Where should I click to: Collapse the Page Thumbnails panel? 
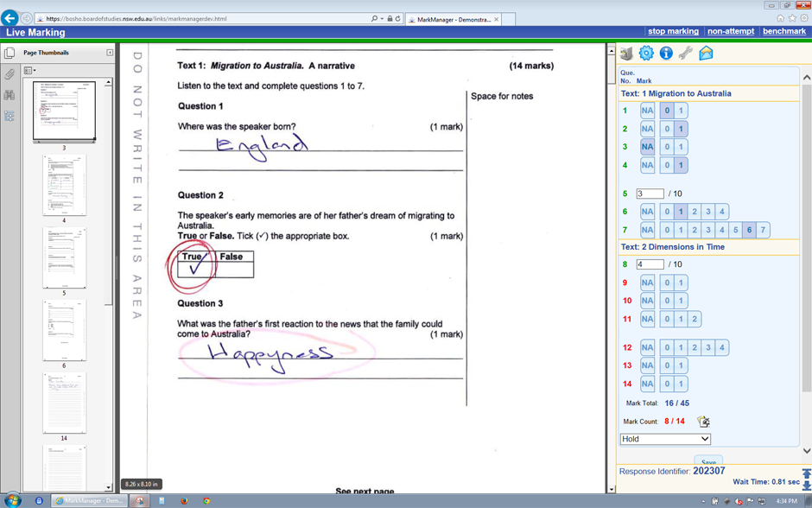[110, 53]
